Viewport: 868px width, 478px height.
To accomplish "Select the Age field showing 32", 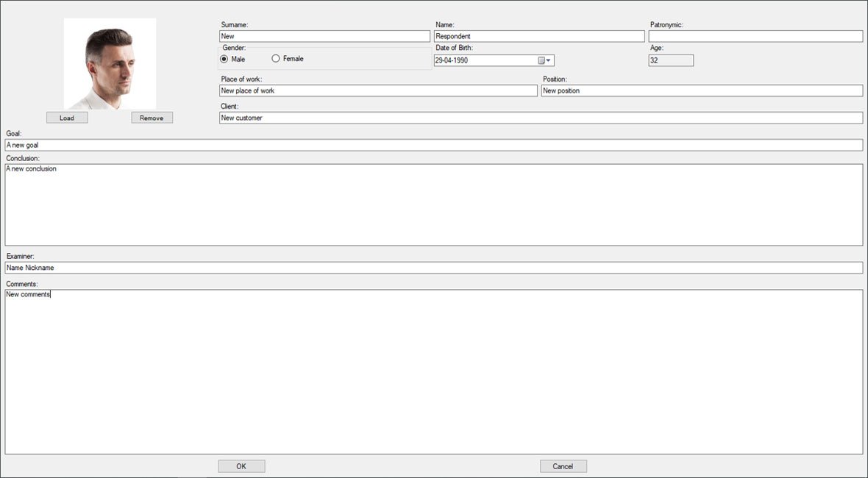I will 670,61.
